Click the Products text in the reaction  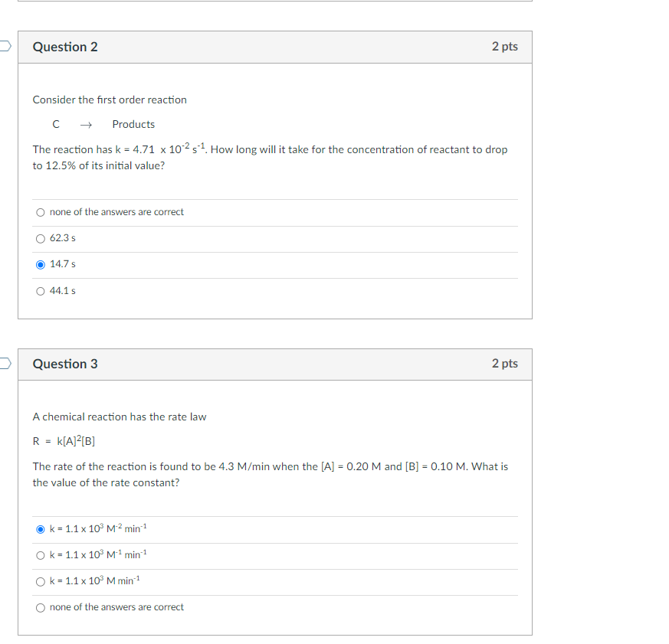pyautogui.click(x=133, y=124)
